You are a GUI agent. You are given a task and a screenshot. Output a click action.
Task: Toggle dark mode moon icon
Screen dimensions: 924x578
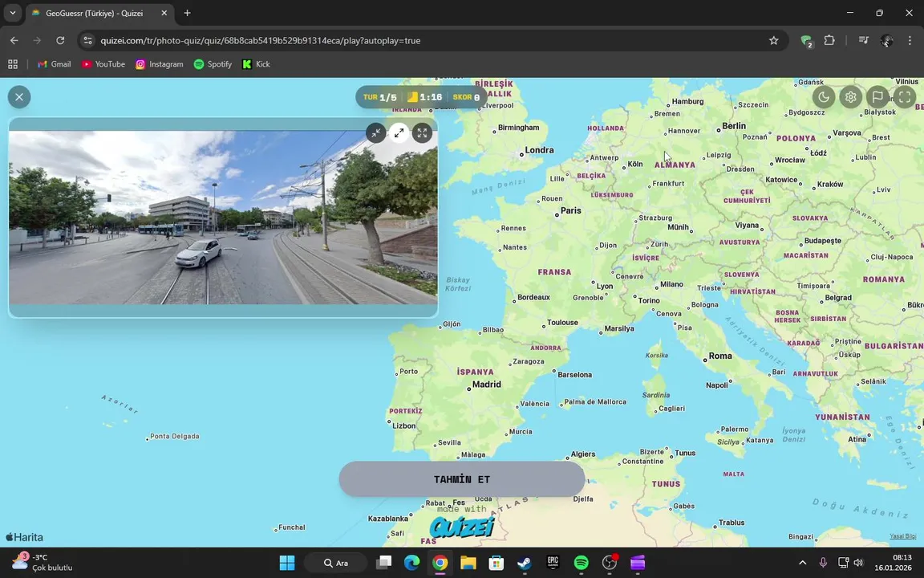tap(823, 96)
